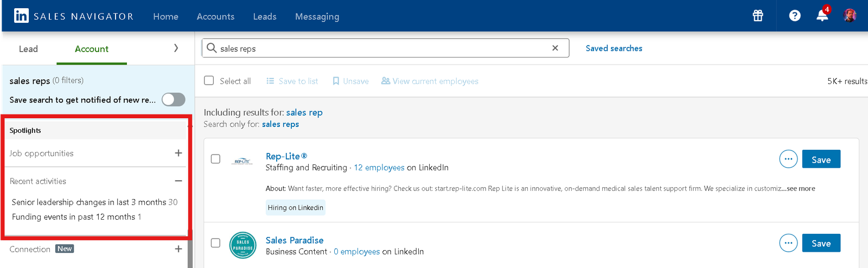Viewport: 868px width, 268px height.
Task: Click the Unsave button
Action: [350, 81]
